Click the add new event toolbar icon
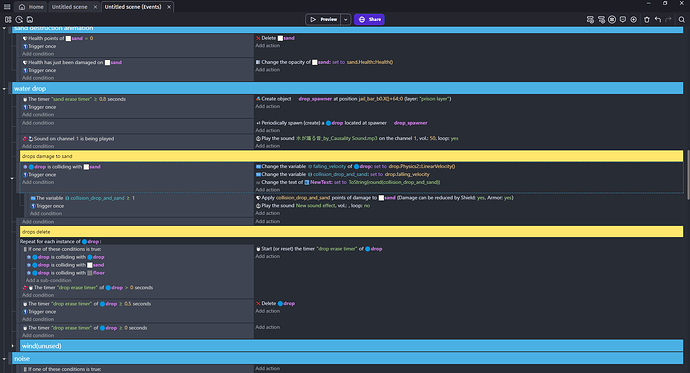 click(590, 19)
